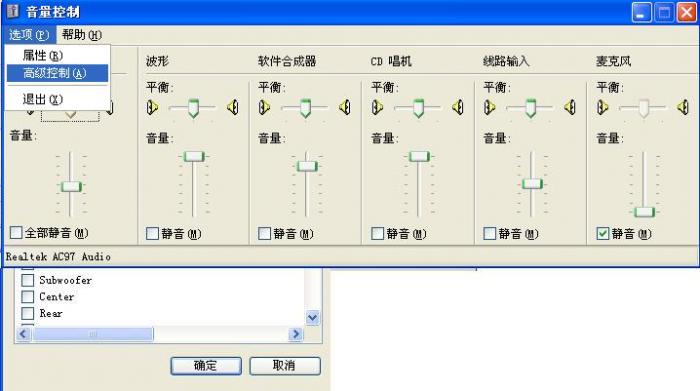The image size is (700, 391).
Task: Click right speaker icon under 线路输入 balance
Action: point(570,107)
